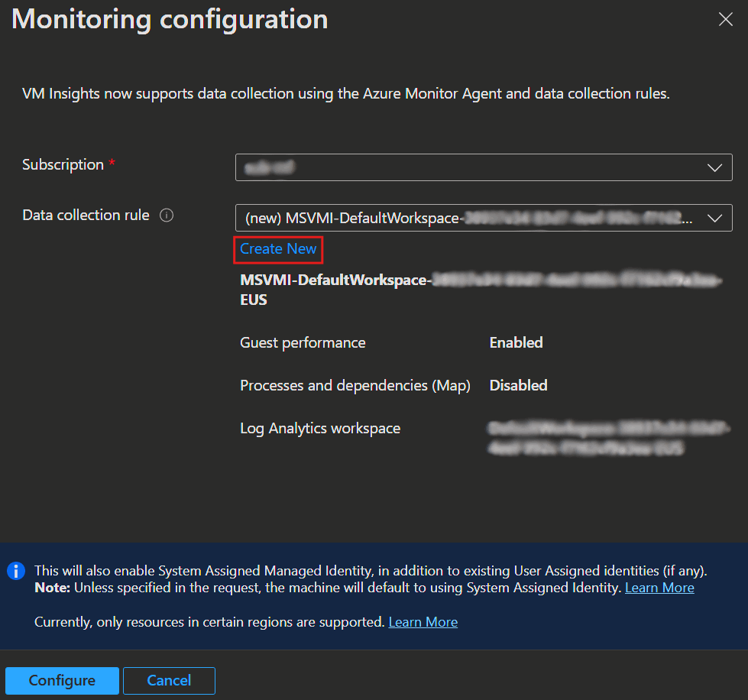Click the Data collection rule label
Screen dimensions: 748x700
tap(86, 216)
